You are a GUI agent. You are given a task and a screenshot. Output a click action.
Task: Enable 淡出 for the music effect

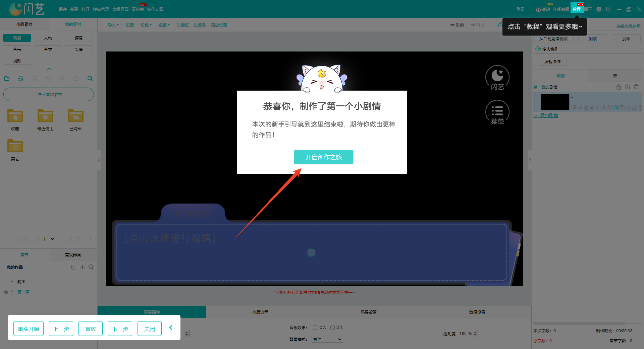332,328
